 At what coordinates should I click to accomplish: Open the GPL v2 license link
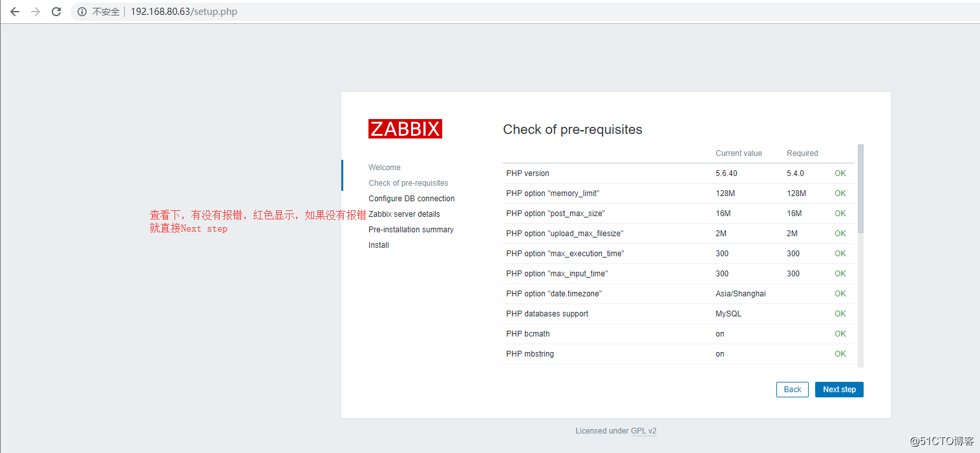pyautogui.click(x=644, y=431)
